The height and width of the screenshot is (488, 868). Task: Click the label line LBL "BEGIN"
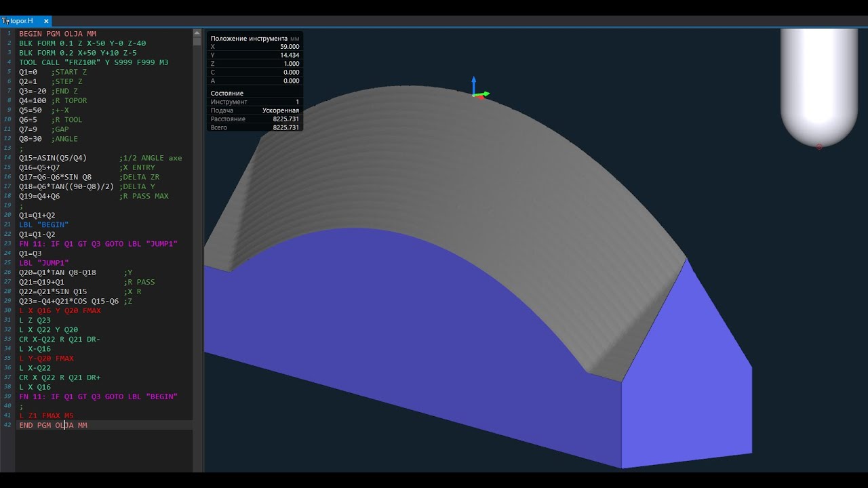pyautogui.click(x=44, y=224)
